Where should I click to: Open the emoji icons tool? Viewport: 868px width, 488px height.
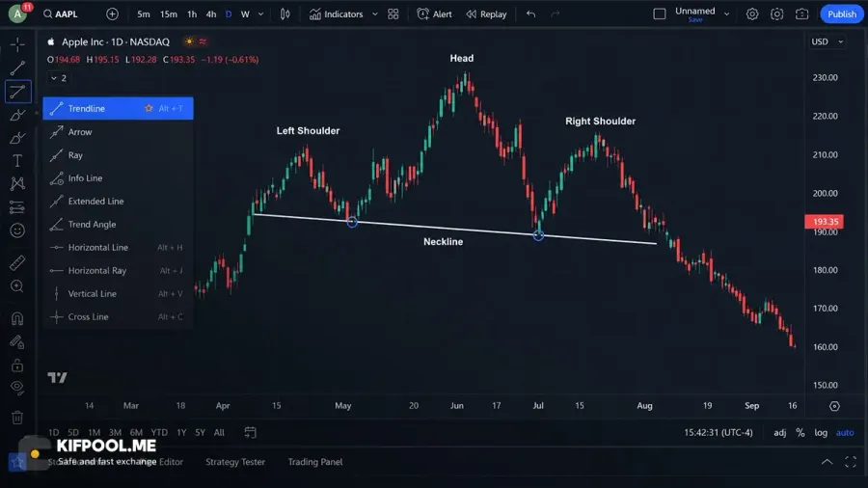[17, 230]
